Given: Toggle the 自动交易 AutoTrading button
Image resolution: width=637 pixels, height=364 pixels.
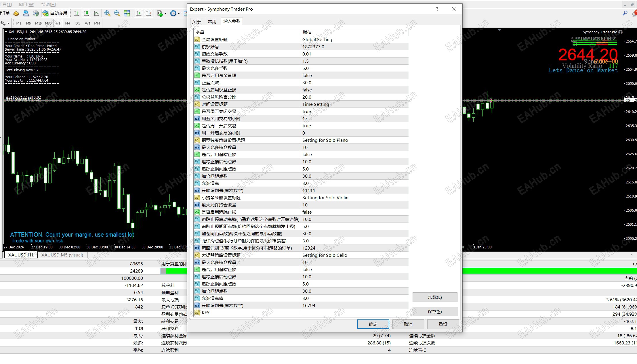Looking at the screenshot, I should (x=55, y=13).
